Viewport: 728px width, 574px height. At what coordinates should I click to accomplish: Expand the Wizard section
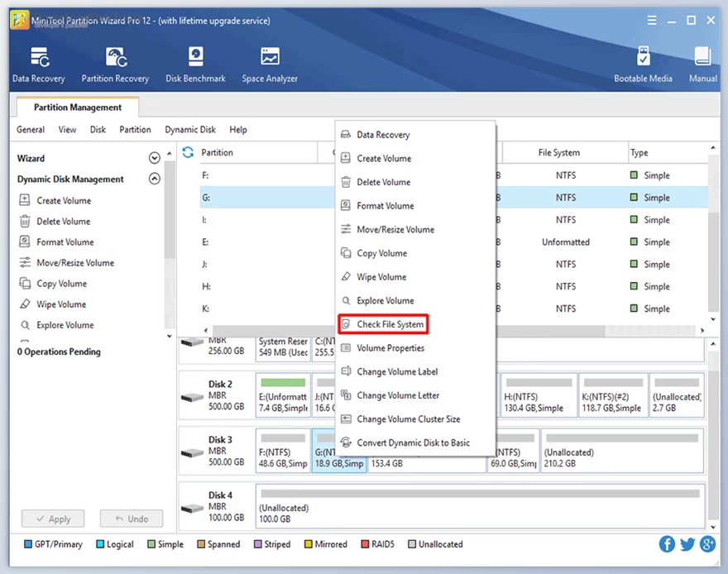coord(155,158)
